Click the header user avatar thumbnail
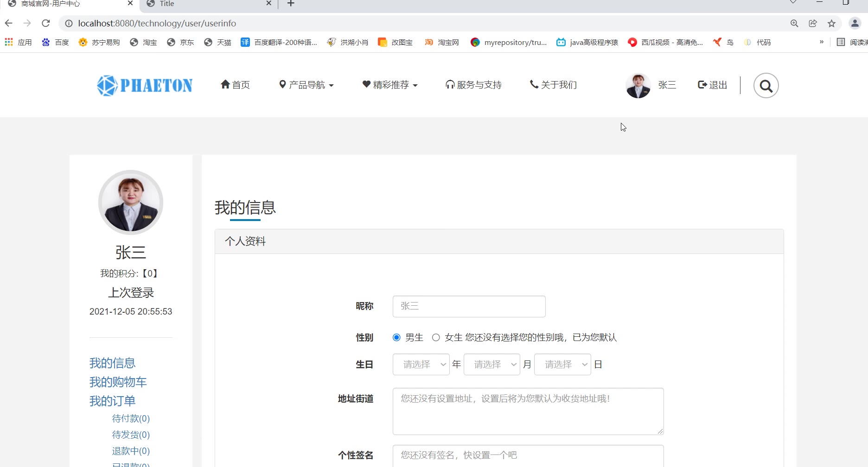 (638, 86)
